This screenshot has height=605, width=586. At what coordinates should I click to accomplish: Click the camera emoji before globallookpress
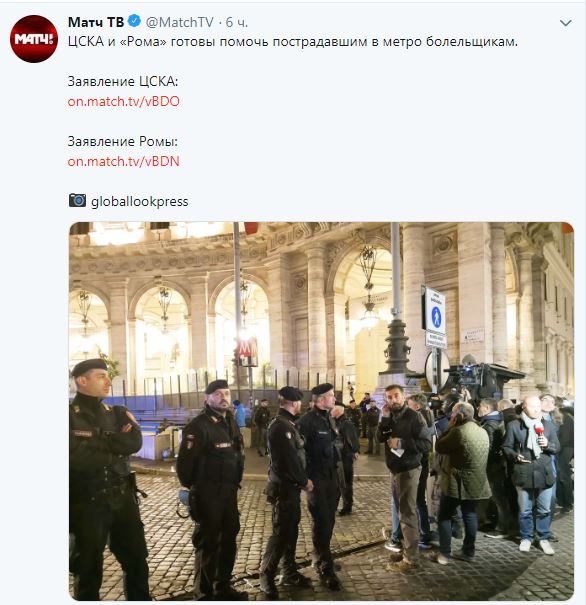[x=78, y=201]
